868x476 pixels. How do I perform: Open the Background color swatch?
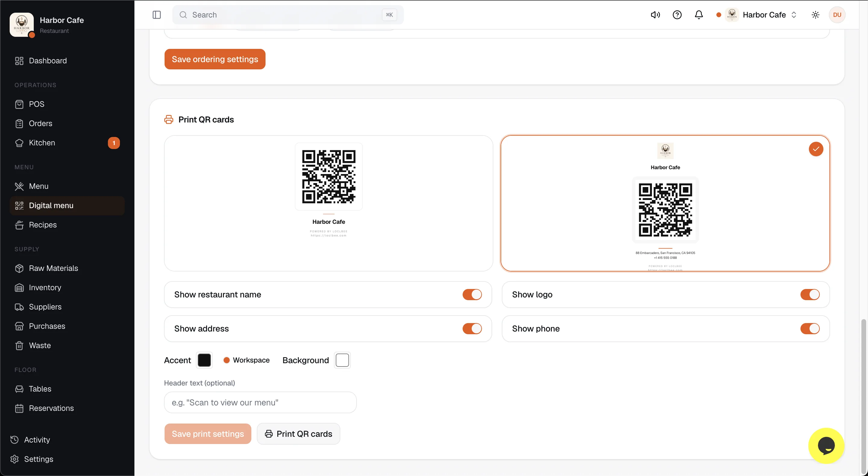[342, 360]
